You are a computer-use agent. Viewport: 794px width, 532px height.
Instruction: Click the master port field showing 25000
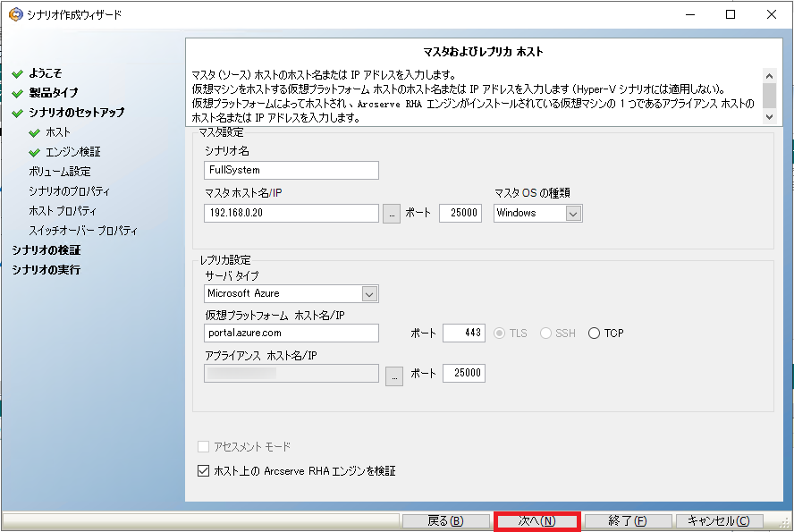[460, 213]
